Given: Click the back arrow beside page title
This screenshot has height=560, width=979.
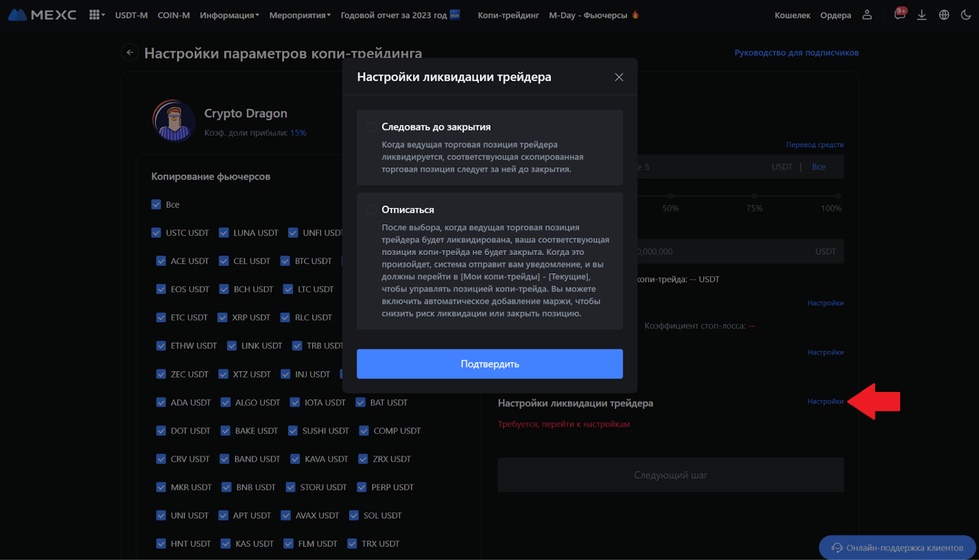Looking at the screenshot, I should coord(130,53).
